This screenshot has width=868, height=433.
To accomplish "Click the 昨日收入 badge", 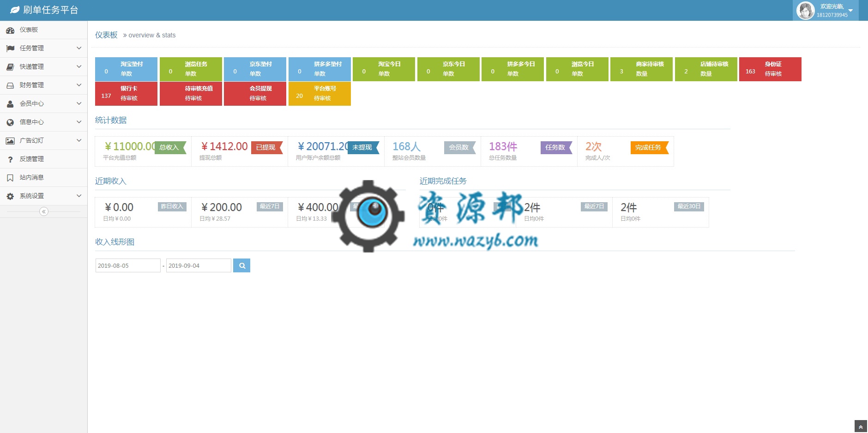I will point(172,206).
